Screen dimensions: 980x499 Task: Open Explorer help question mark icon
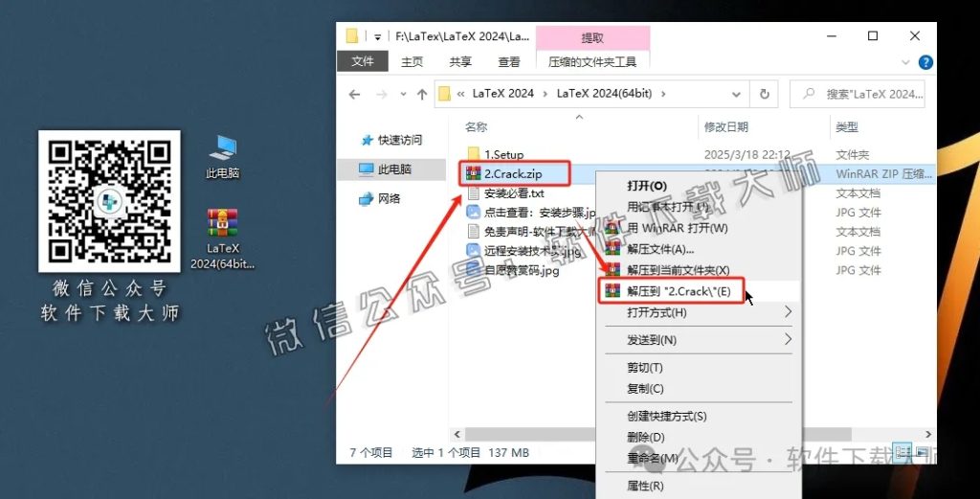(x=925, y=62)
